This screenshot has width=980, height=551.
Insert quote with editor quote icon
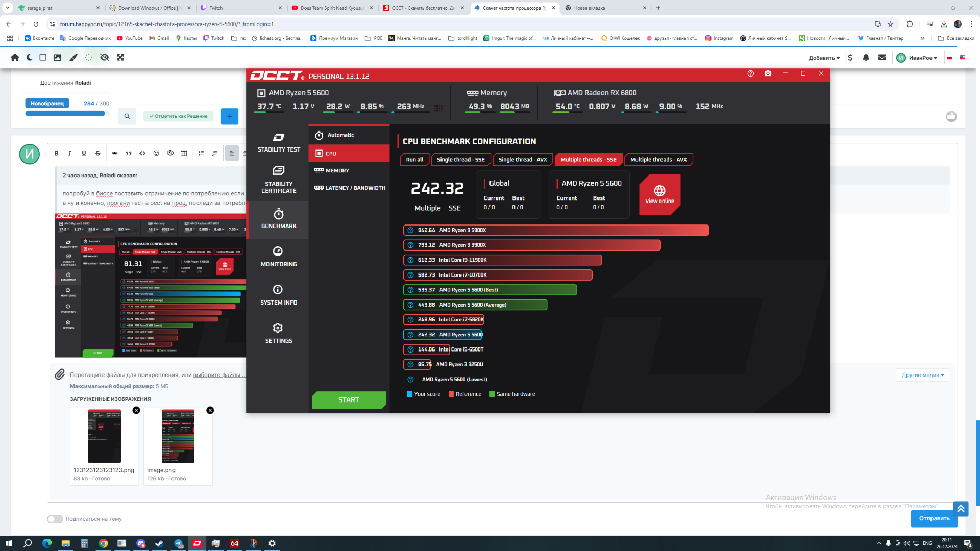pyautogui.click(x=129, y=153)
